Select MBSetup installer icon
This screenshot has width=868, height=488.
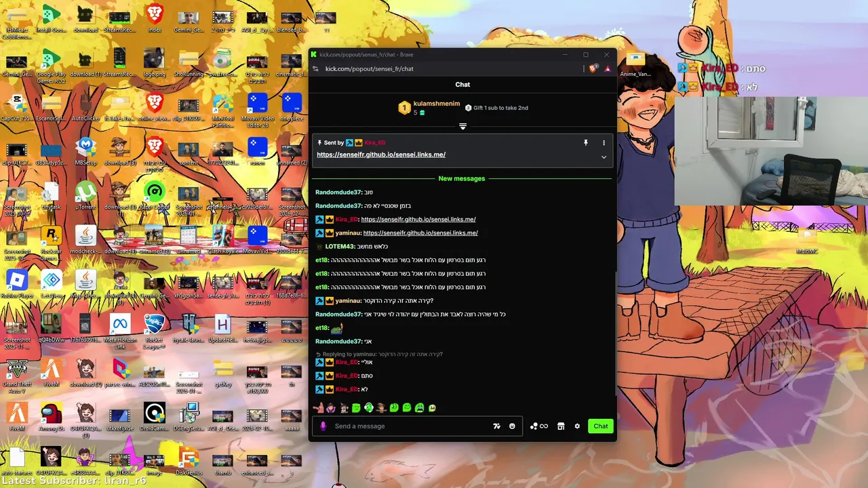point(85,152)
